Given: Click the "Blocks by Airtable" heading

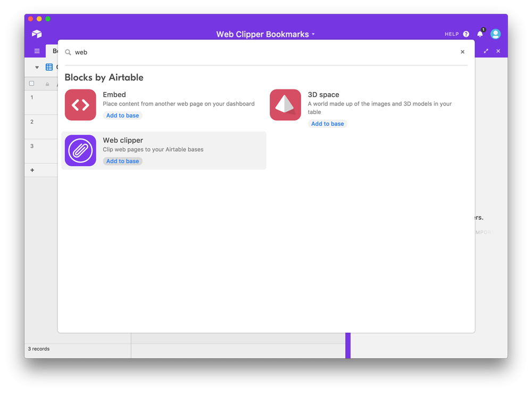Looking at the screenshot, I should click(x=104, y=77).
